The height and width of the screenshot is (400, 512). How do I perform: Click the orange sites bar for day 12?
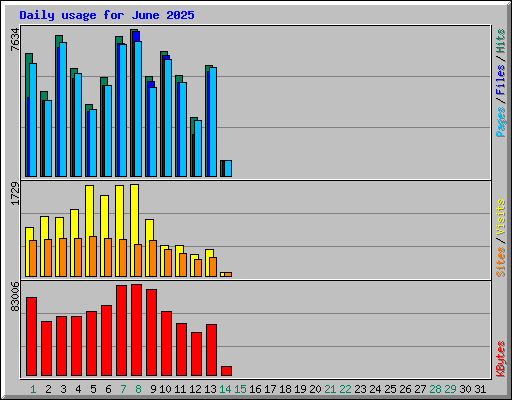198,268
